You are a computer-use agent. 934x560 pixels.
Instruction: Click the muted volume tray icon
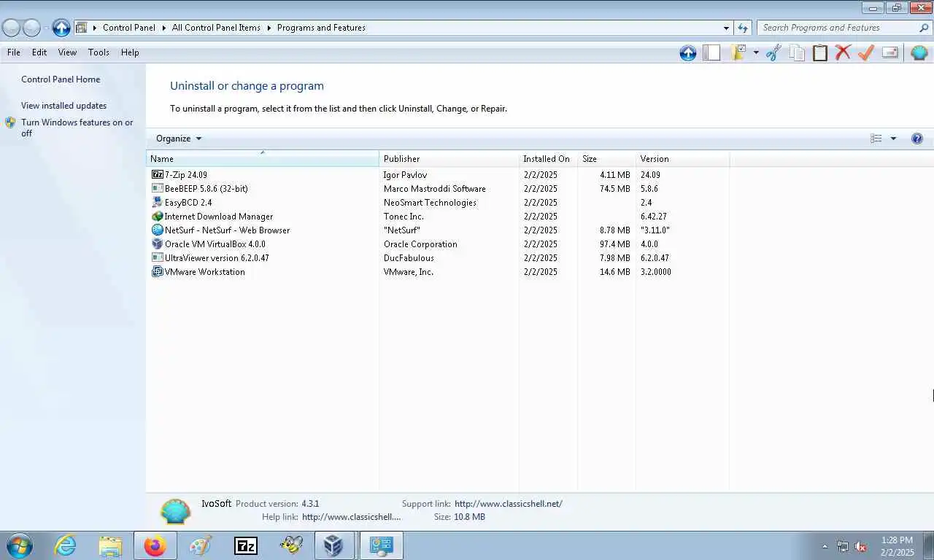(x=860, y=546)
